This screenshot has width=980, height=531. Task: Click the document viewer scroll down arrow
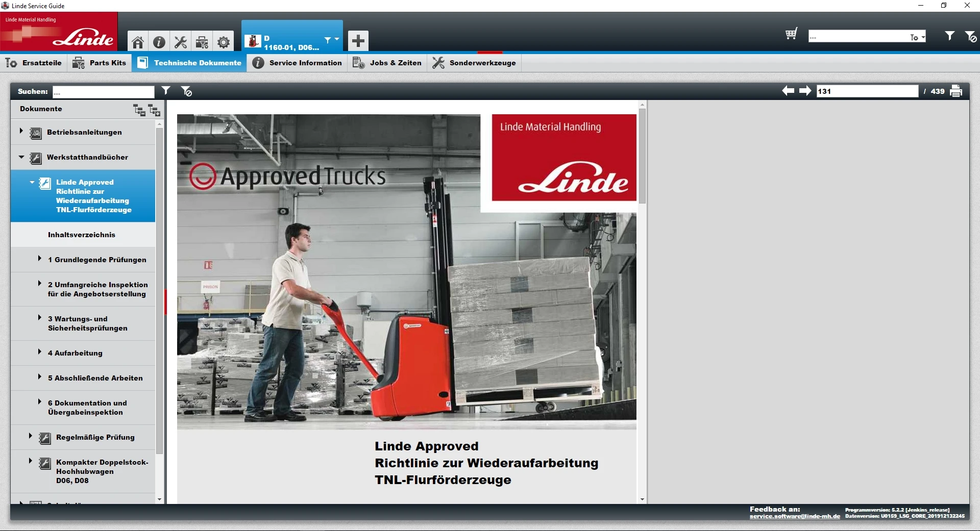coord(642,499)
